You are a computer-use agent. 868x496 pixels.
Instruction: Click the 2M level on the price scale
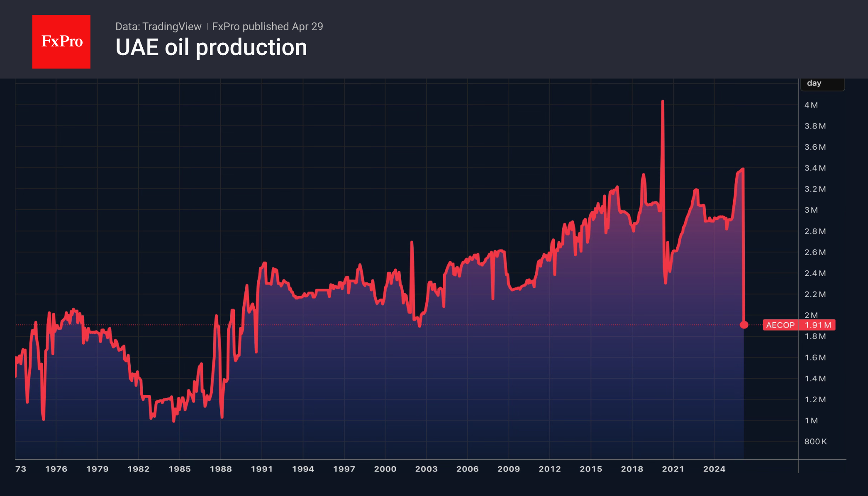(812, 315)
